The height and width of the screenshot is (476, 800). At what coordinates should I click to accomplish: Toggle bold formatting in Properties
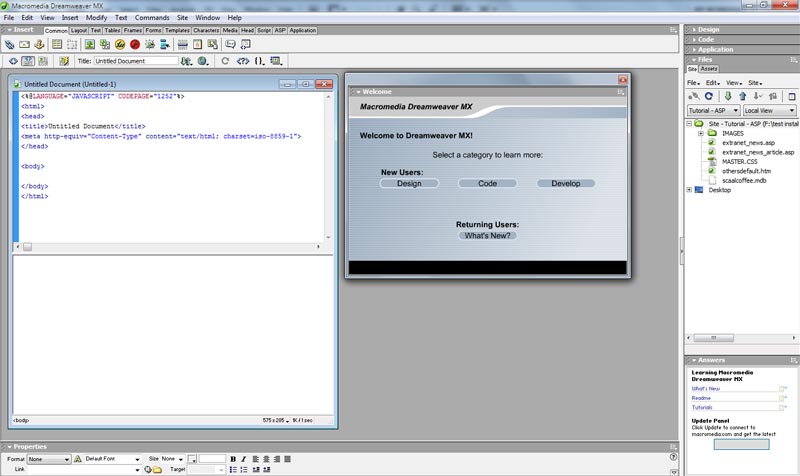pos(233,459)
